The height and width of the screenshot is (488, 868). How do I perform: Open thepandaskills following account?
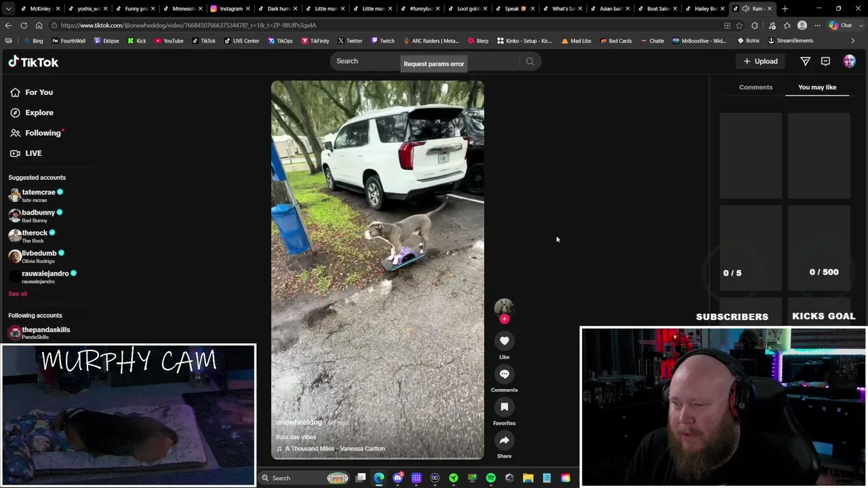pos(39,333)
